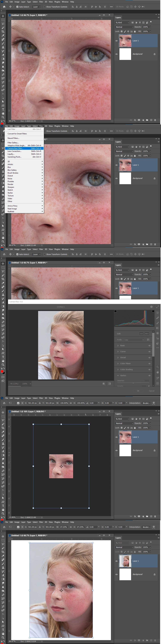Image resolution: width=161 pixels, height=644 pixels.
Task: Hide Layer 1 beside Untitled-1 @ 16% window
Action: coord(116,437)
